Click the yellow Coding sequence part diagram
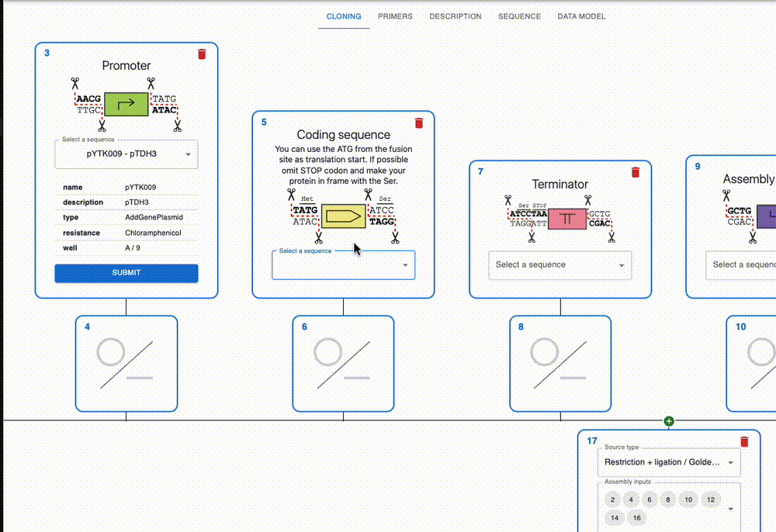The height and width of the screenshot is (532, 776). click(x=343, y=216)
